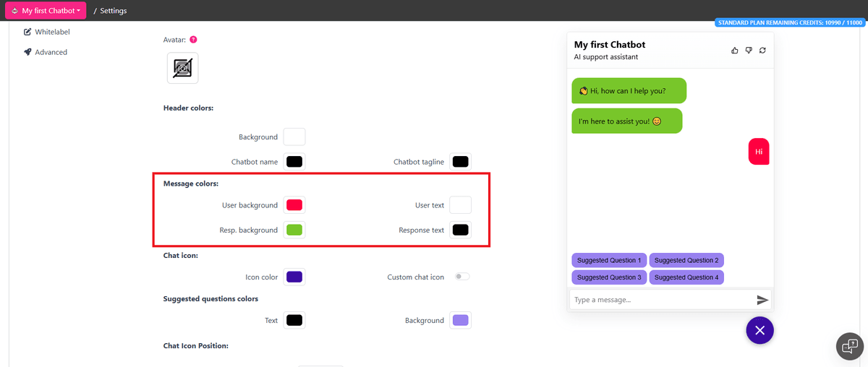Open the My first Chatbot dropdown
Image resolution: width=868 pixels, height=367 pixels.
pos(46,10)
